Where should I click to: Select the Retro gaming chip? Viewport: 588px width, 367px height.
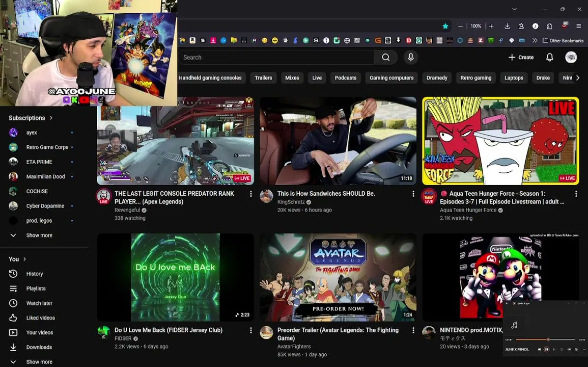[475, 78]
